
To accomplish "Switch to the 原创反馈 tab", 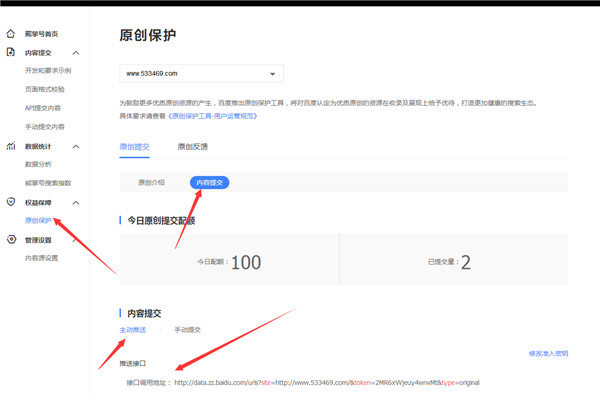I will 192,147.
